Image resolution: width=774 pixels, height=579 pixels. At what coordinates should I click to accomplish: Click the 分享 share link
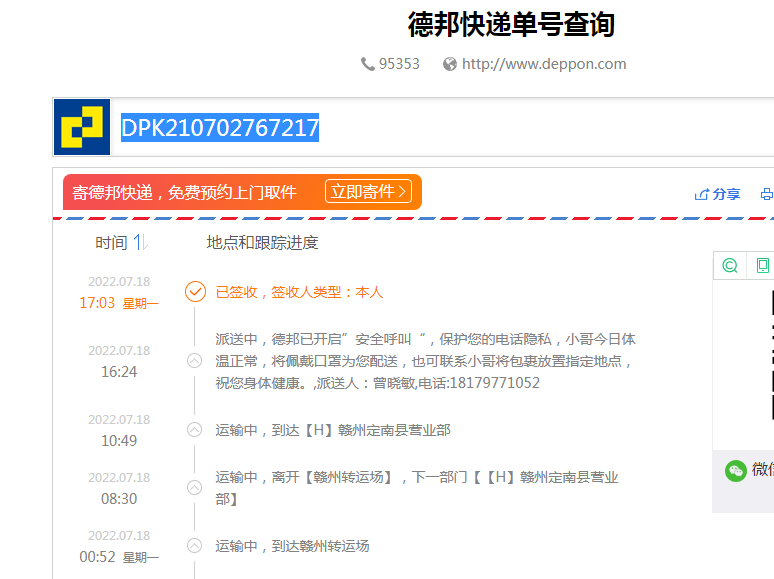click(x=726, y=194)
